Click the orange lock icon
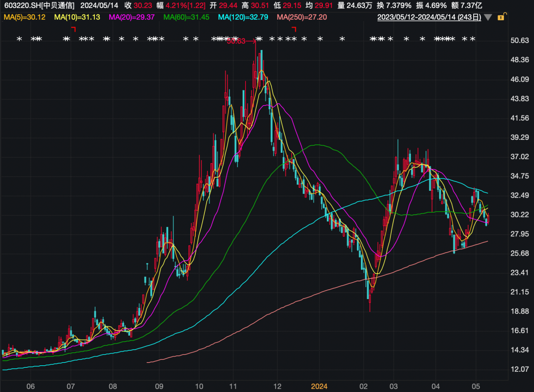Viewport: 534px width, 392px height. tap(501, 17)
